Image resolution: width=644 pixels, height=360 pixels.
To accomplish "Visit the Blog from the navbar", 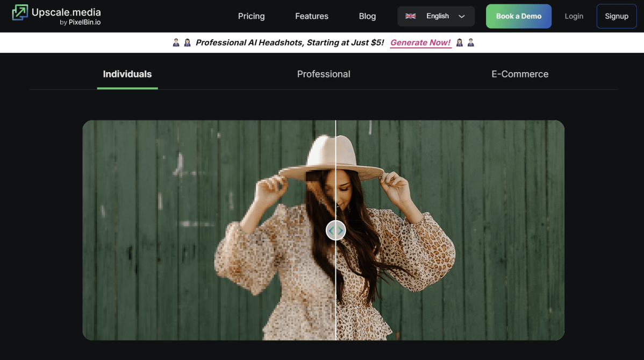I will [x=367, y=16].
